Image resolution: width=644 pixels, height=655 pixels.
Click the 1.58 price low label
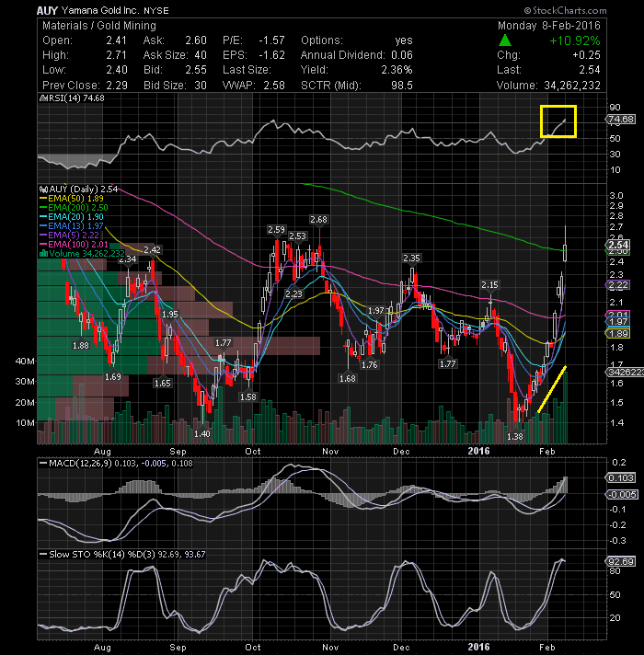tap(248, 396)
